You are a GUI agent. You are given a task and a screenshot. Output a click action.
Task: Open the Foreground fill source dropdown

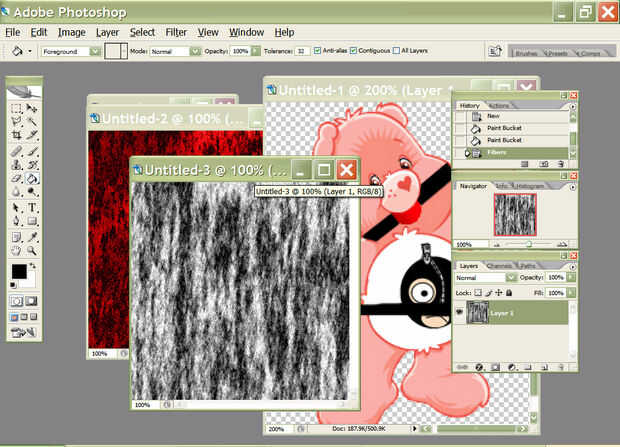[95, 51]
